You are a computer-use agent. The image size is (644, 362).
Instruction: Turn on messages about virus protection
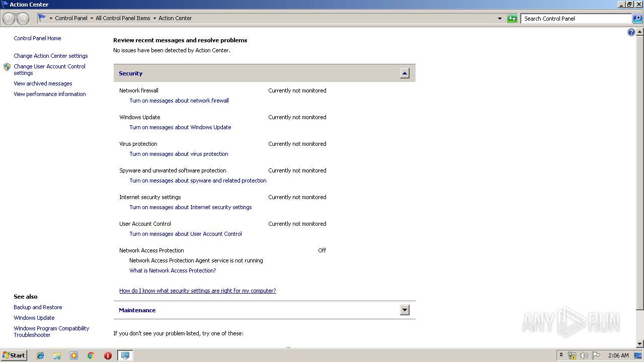pos(179,154)
